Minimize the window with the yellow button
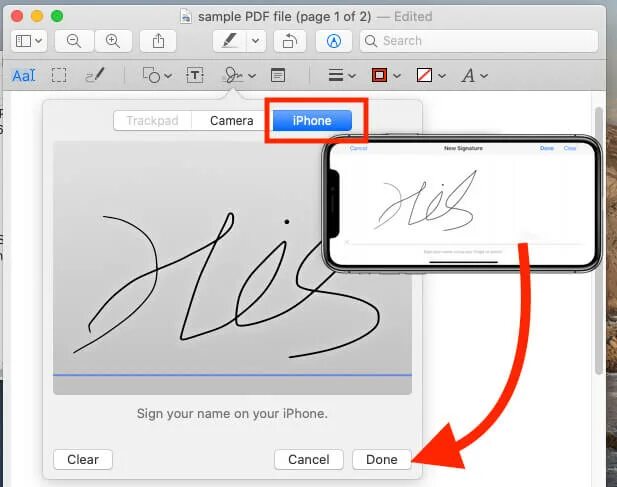The width and height of the screenshot is (617, 487). tap(37, 16)
